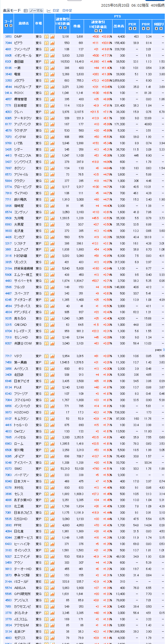Click the name cell 日本アビオ
This screenshot has width=168, height=644.
(24, 381)
